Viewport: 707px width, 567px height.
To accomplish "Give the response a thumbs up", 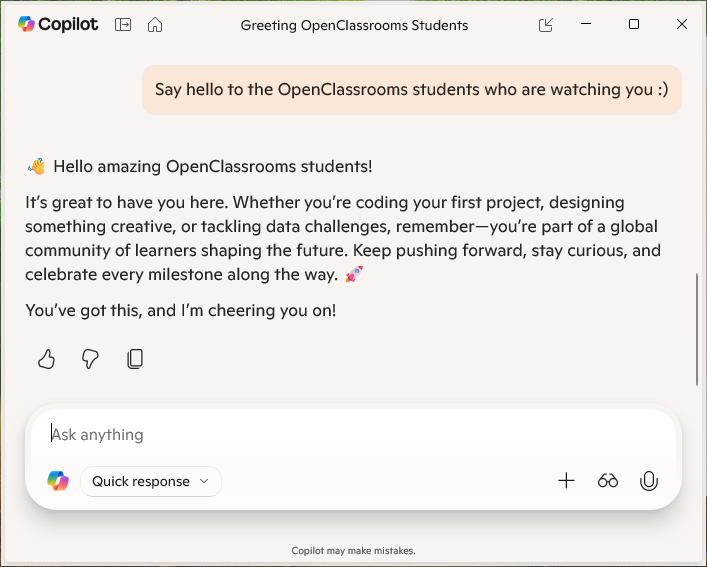I will pos(46,359).
